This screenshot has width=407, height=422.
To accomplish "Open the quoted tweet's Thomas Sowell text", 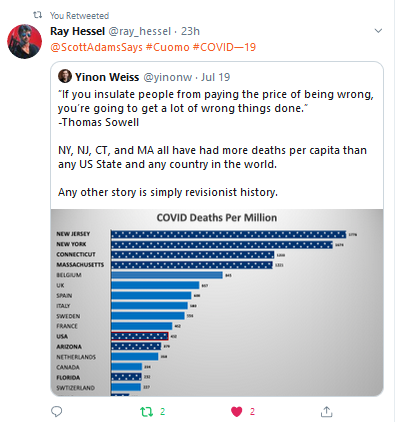I will [99, 122].
